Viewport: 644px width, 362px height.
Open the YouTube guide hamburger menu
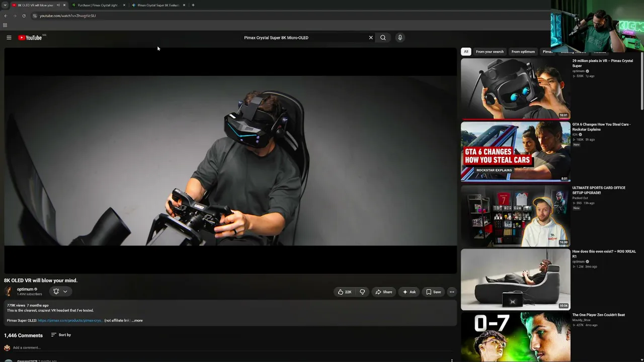coord(9,38)
